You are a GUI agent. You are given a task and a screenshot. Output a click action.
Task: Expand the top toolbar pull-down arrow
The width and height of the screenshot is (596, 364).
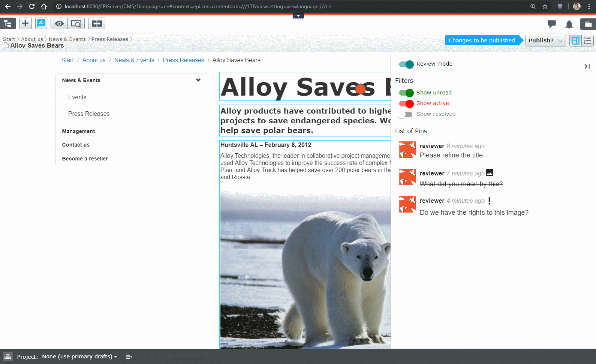(298, 16)
